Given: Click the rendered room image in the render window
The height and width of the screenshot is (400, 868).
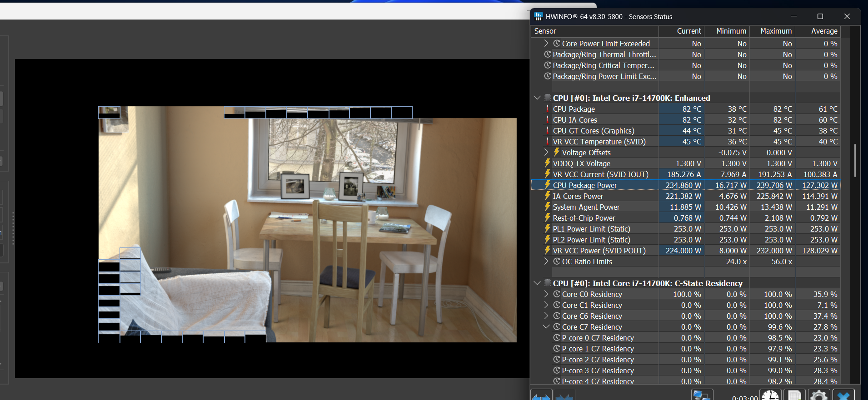Looking at the screenshot, I should pos(308,224).
